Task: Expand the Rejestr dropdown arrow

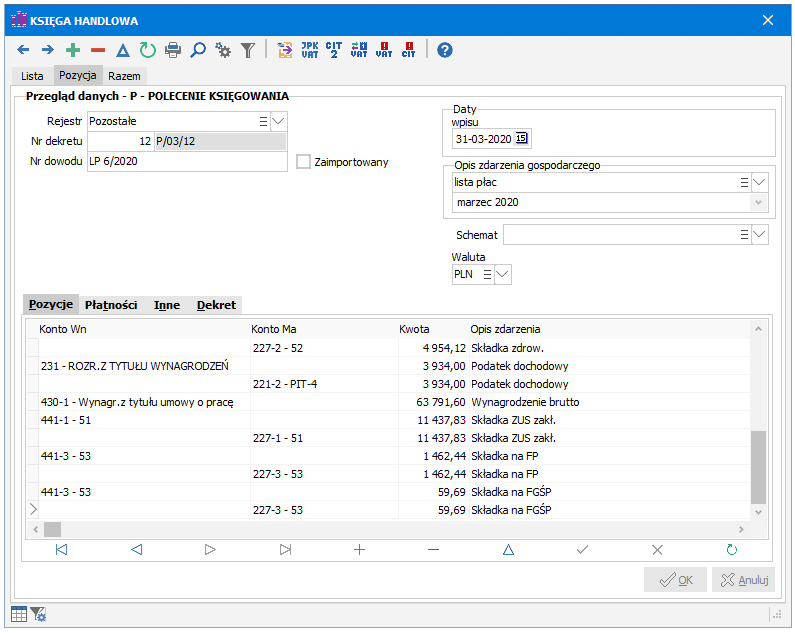Action: coord(278,121)
